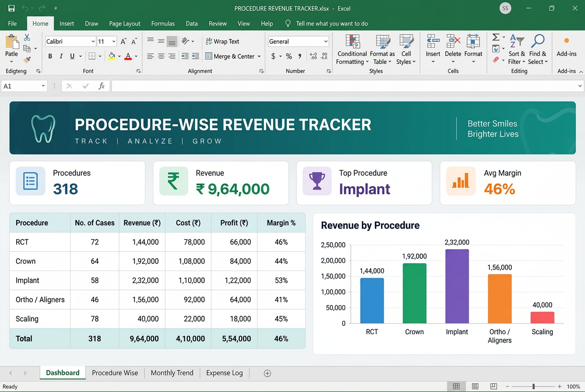Select Bottom Align vertical alignment
The height and width of the screenshot is (392, 585).
172,41
